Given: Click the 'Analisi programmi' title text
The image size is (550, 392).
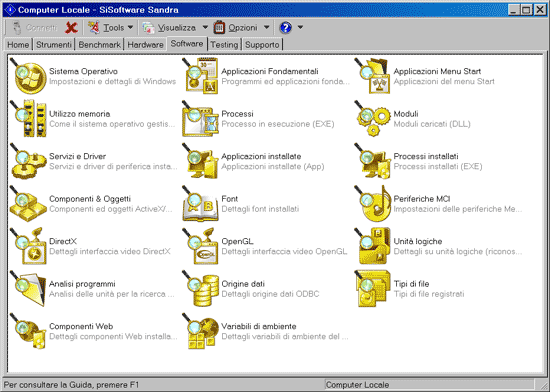Looking at the screenshot, I should coord(82,284).
